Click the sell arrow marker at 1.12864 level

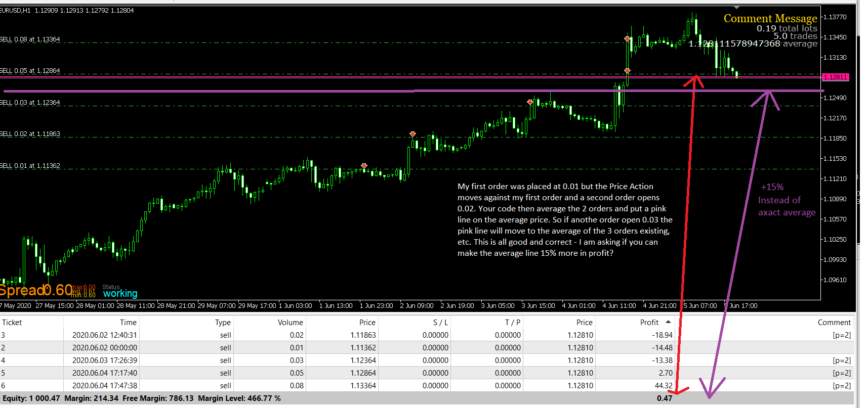point(628,71)
